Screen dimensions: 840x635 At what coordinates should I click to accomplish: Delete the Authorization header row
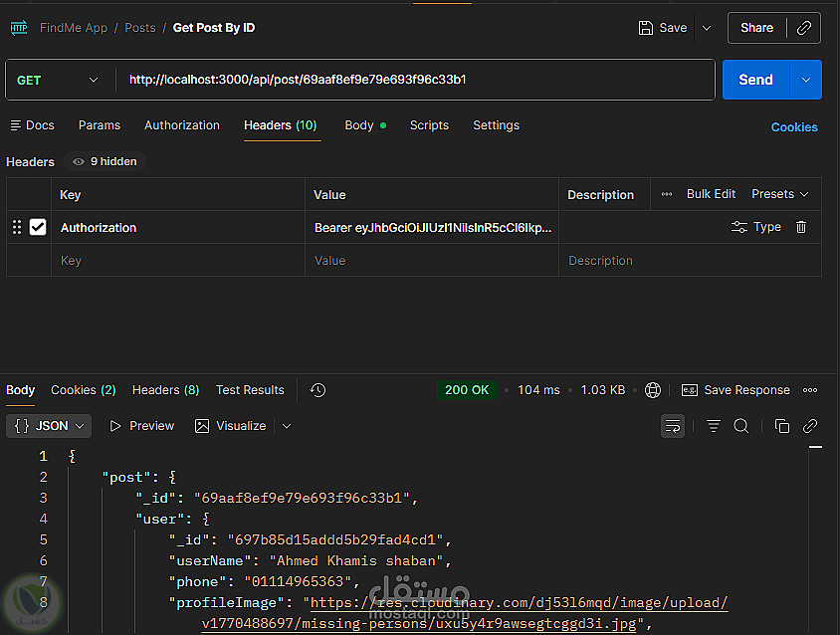[801, 227]
